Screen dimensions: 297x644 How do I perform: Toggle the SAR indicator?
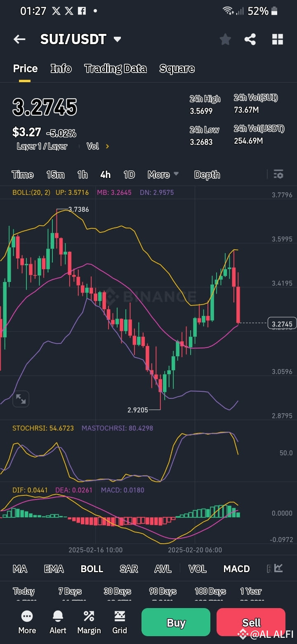(129, 569)
